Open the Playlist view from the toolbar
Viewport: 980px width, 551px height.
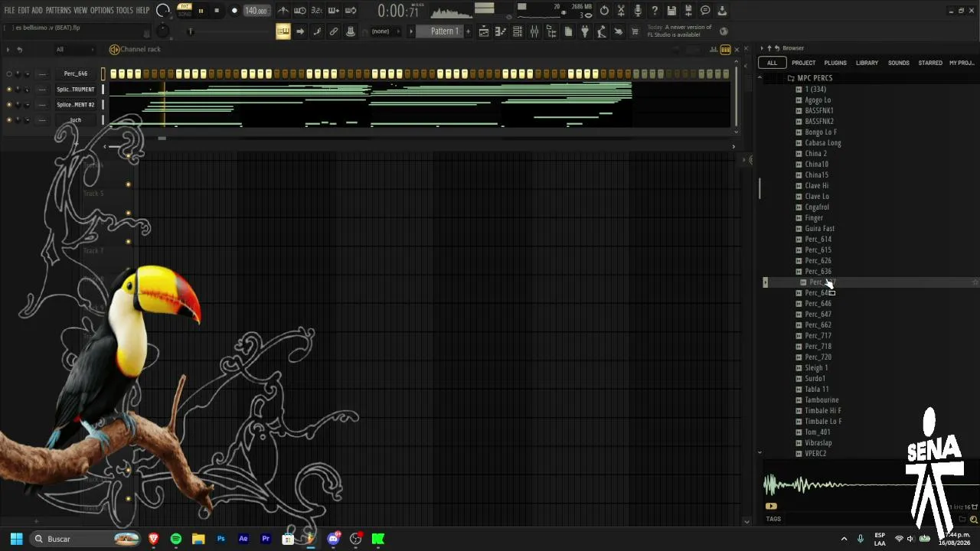pyautogui.click(x=484, y=31)
